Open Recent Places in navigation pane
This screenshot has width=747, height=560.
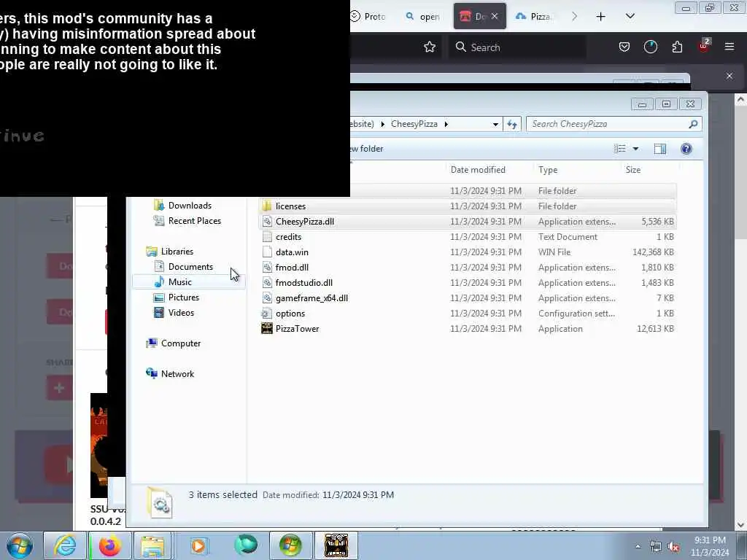[x=187, y=220]
